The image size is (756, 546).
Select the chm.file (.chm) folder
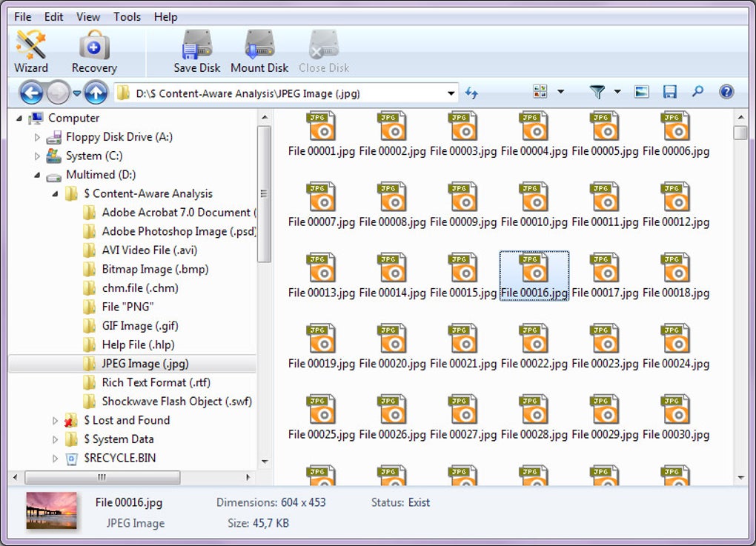(x=130, y=287)
